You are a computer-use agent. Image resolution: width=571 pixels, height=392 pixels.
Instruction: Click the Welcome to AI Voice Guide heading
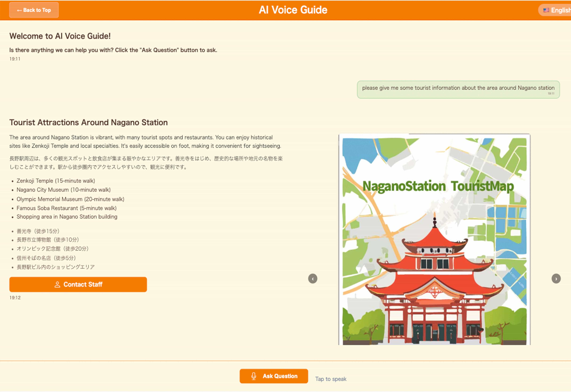pos(60,36)
